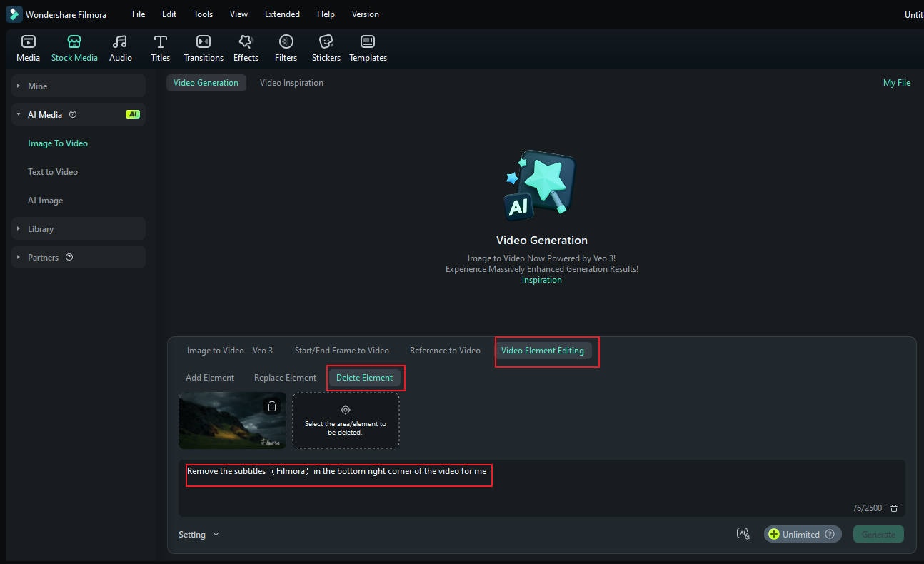Choose the Replace Element option

click(x=285, y=378)
